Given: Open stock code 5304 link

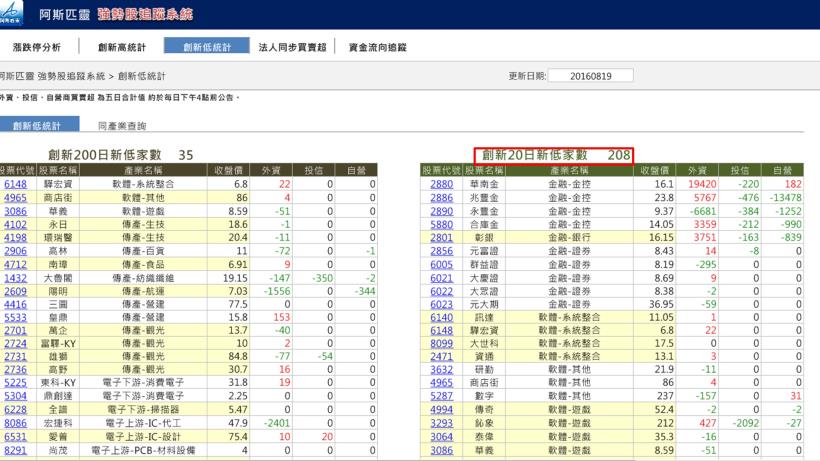Looking at the screenshot, I should pyautogui.click(x=15, y=396).
